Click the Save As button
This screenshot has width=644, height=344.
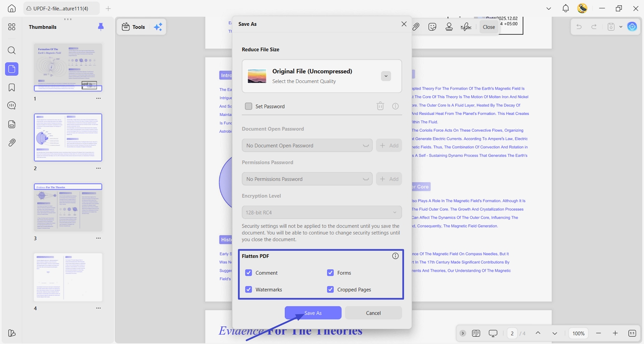point(313,313)
